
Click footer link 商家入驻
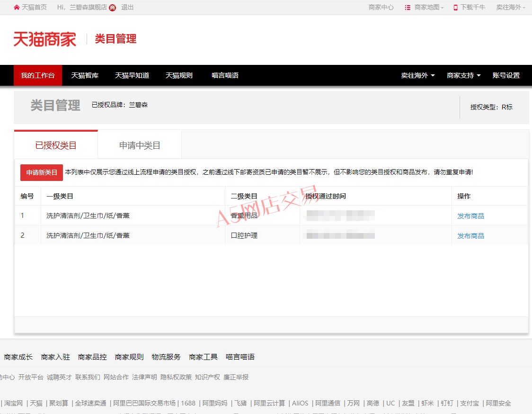(x=55, y=357)
